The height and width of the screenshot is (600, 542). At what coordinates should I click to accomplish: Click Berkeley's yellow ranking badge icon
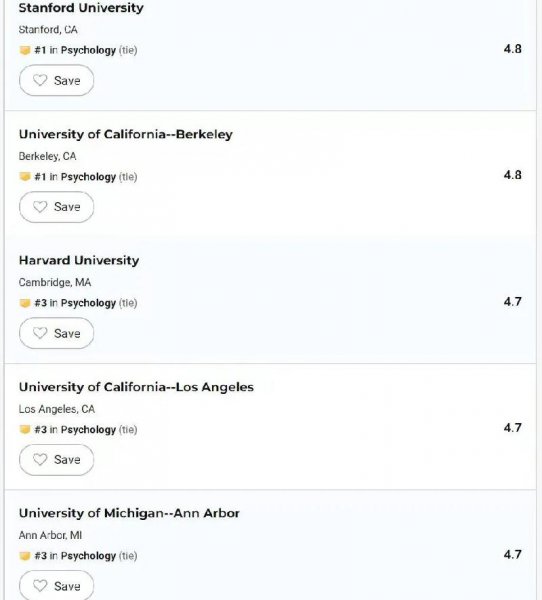pyautogui.click(x=25, y=177)
